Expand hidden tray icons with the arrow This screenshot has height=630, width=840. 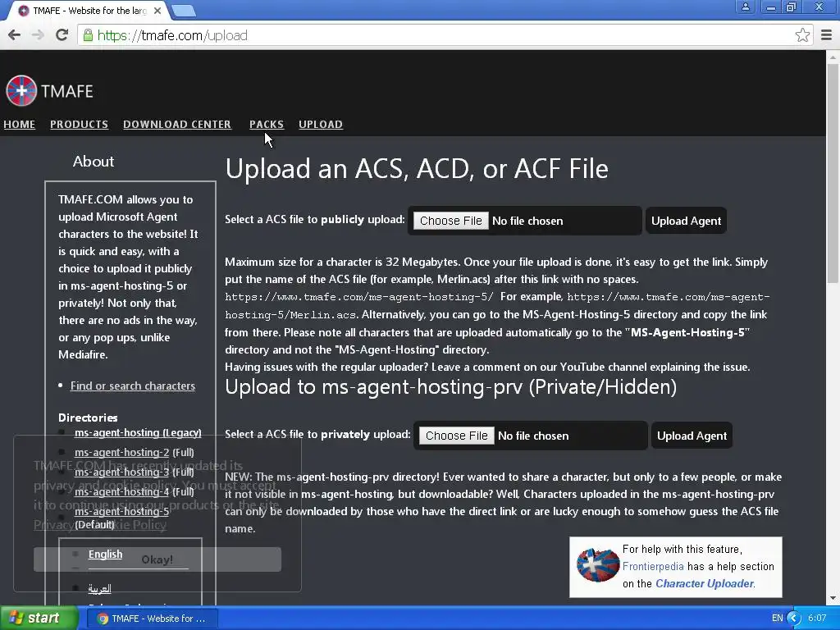(x=794, y=619)
